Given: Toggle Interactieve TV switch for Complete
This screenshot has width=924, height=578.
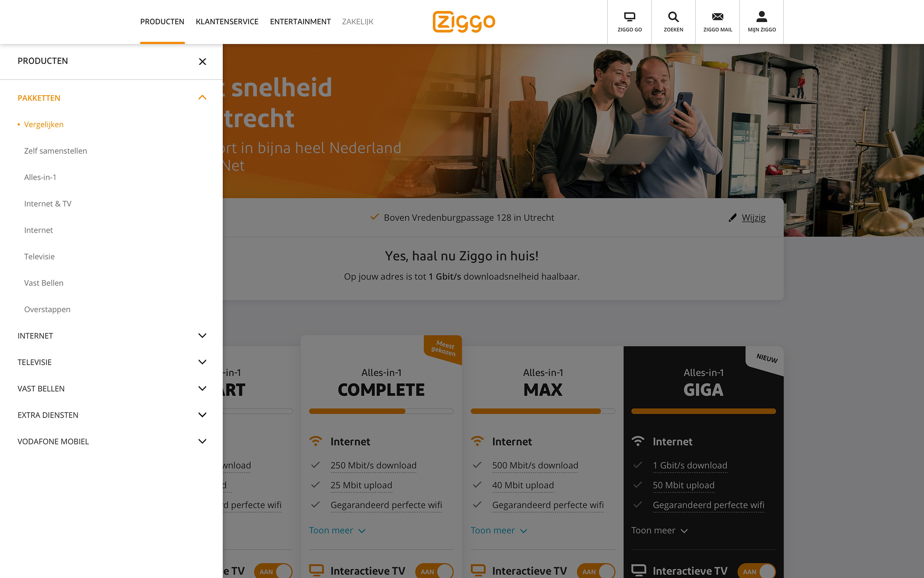Looking at the screenshot, I should pos(434,571).
